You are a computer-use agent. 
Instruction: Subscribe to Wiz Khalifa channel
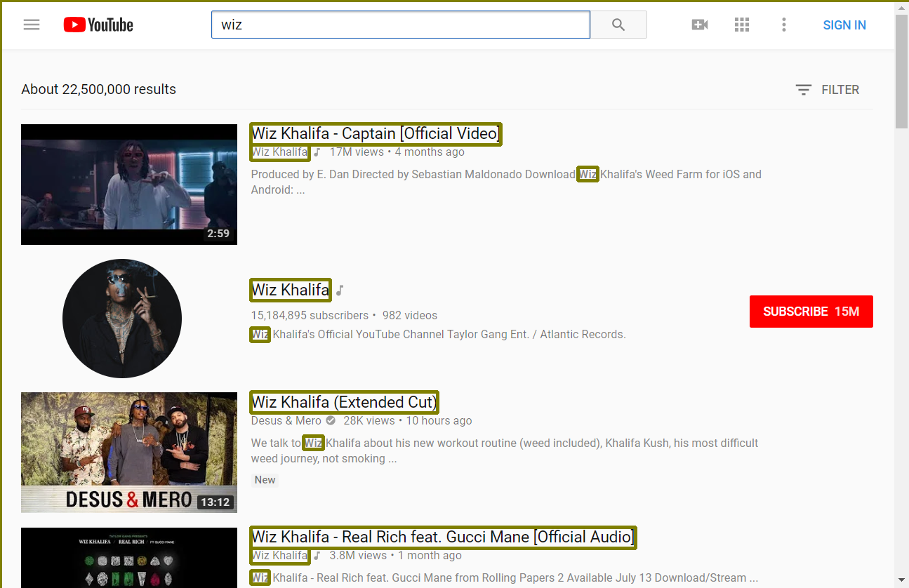pos(811,312)
